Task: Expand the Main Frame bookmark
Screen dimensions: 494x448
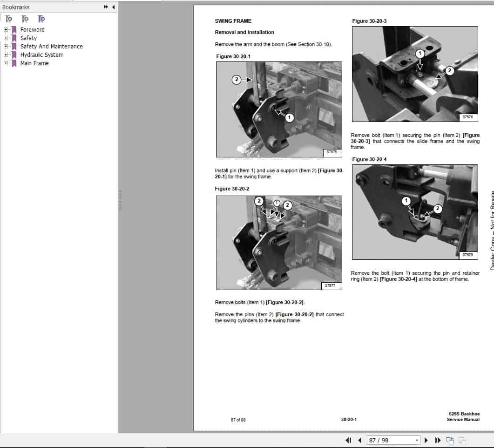Action: (5, 63)
